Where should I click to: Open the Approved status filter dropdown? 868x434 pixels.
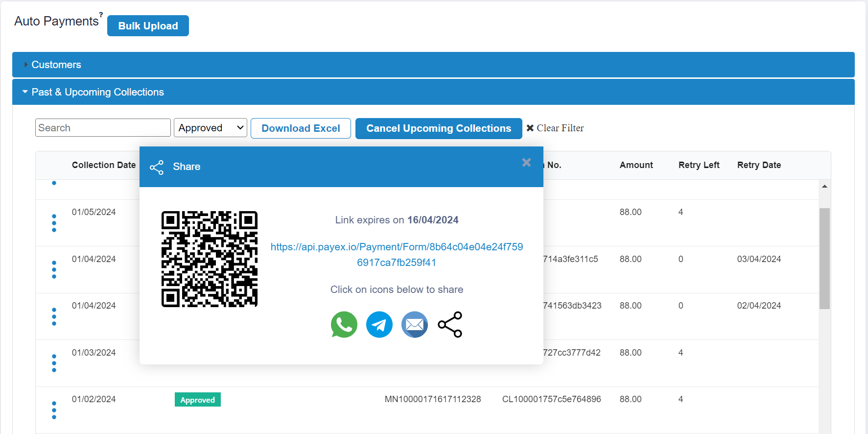[211, 128]
